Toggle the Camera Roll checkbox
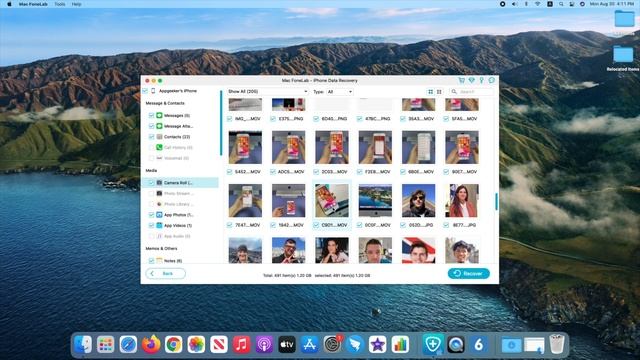This screenshot has height=360, width=640. coord(151,183)
